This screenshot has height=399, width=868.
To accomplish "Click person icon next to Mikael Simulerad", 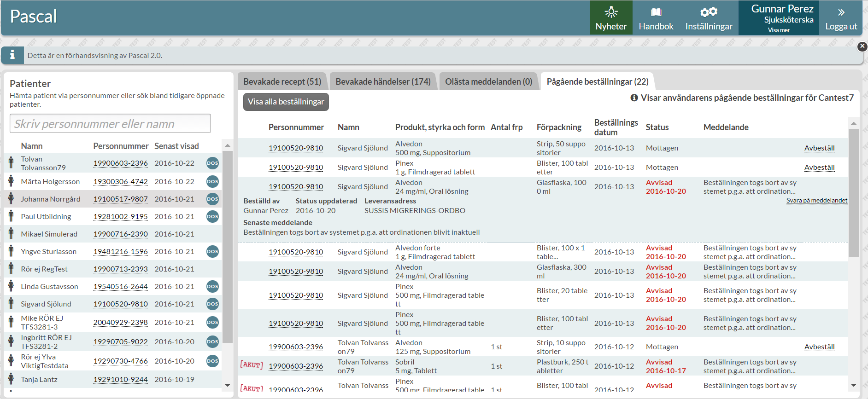I will click(x=11, y=234).
